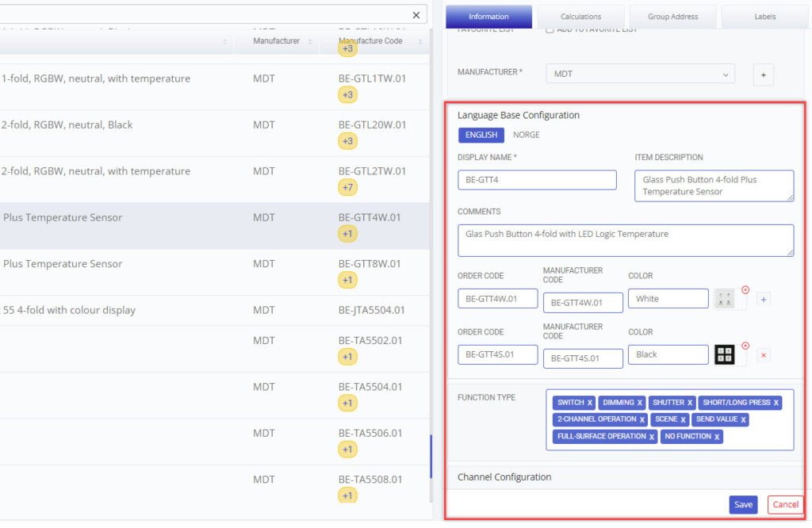Screen dimensions: 812x528
Task: Edit the Comments text area
Action: [x=626, y=241]
